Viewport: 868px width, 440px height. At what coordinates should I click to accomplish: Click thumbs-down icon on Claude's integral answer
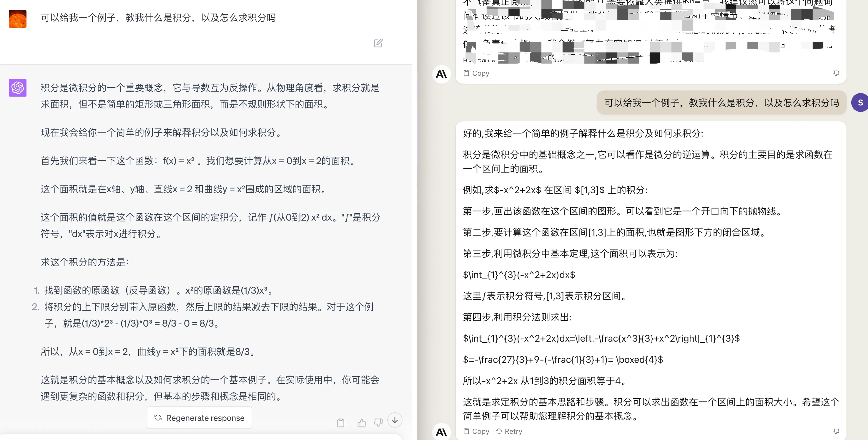tap(836, 431)
